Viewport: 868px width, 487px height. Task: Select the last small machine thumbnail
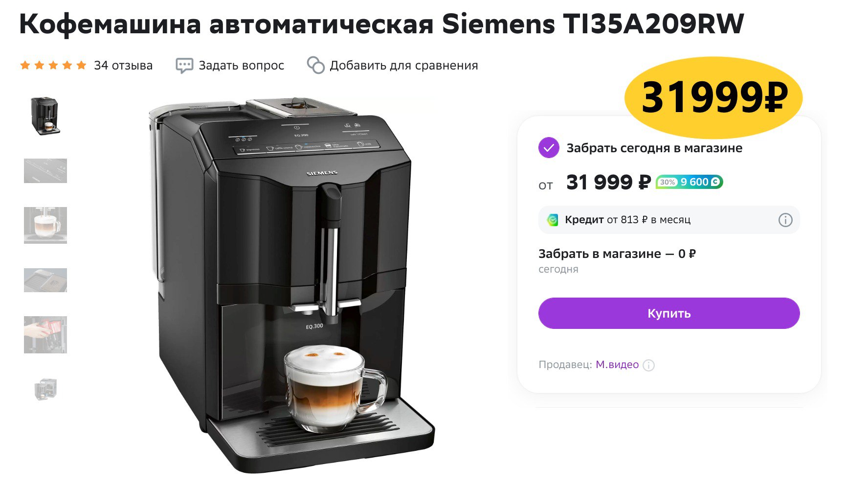pyautogui.click(x=46, y=390)
